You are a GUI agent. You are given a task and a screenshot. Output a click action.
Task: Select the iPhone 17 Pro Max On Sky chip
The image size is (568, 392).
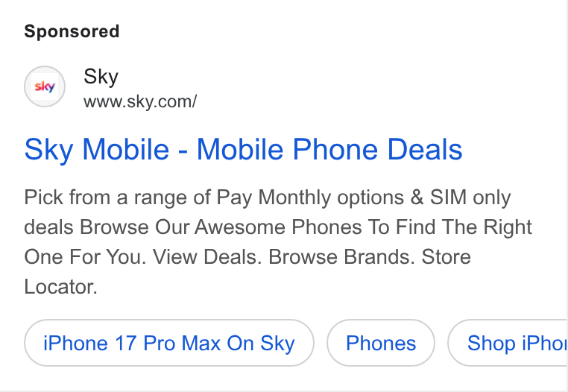pos(169,343)
